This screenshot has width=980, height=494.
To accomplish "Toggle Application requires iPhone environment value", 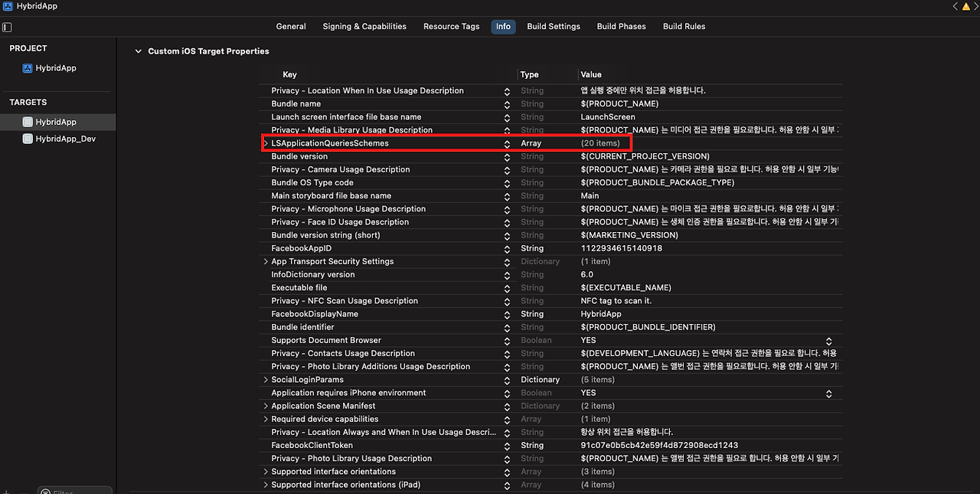I will coord(828,393).
